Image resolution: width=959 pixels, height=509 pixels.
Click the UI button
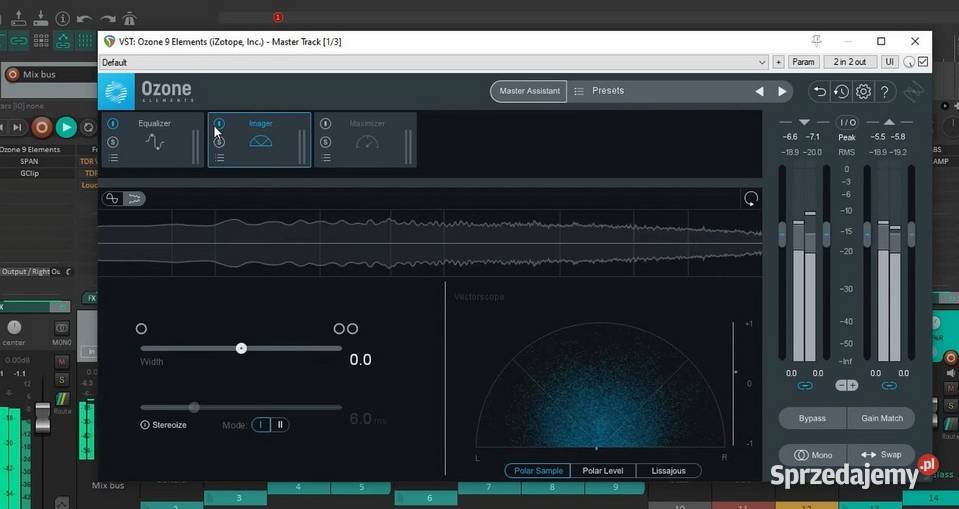(x=889, y=62)
